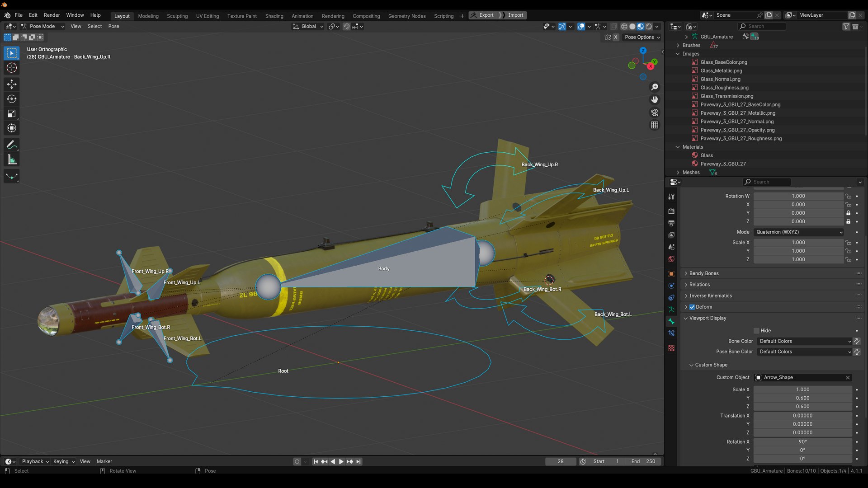This screenshot has width=868, height=488.
Task: Open the Texture properties tab
Action: 671,348
